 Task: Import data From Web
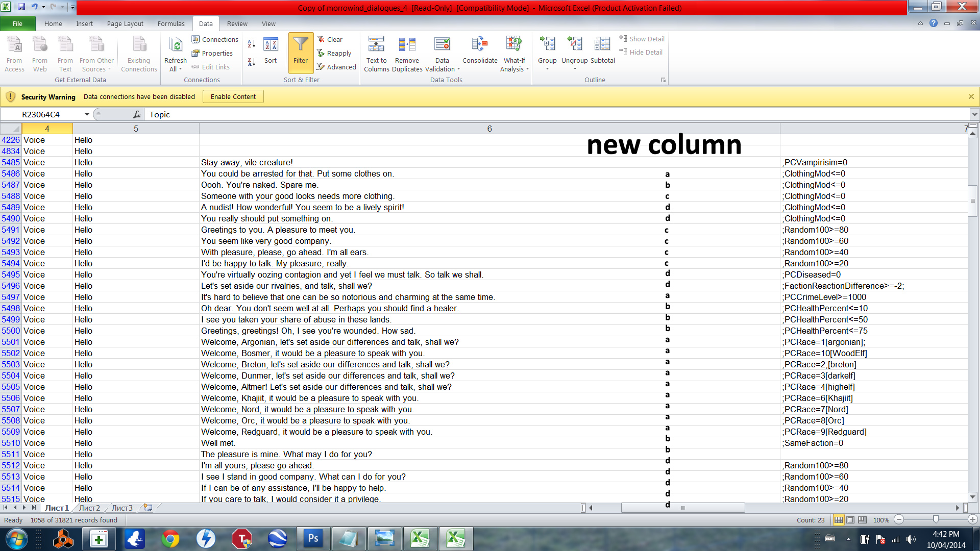click(40, 54)
